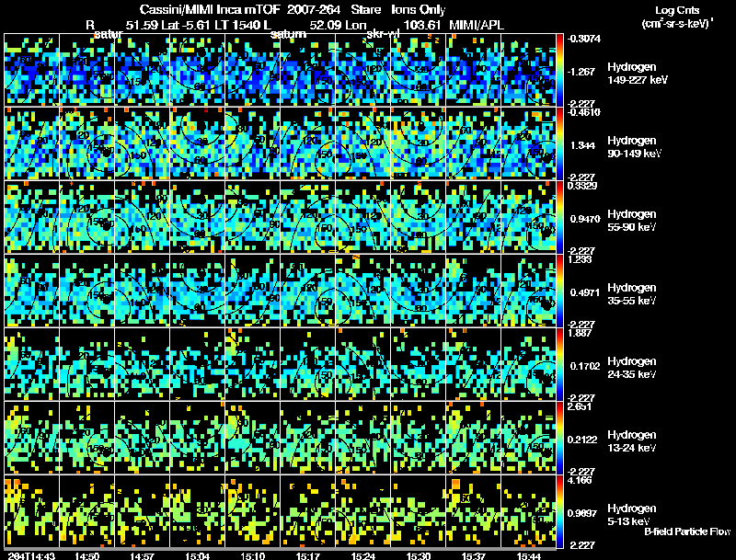Screen dimensions: 736x560
Task: Click the Cassini/MIMI Inca mTOF title text
Action: (210, 10)
